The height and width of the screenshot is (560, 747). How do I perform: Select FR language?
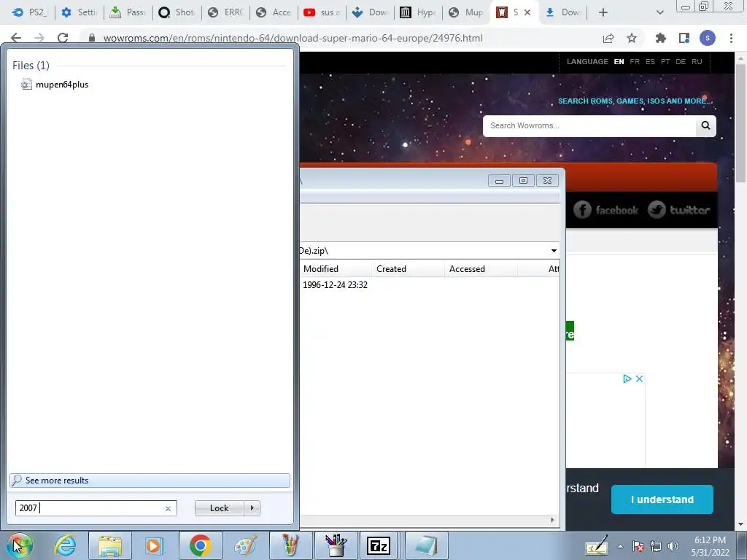click(635, 61)
